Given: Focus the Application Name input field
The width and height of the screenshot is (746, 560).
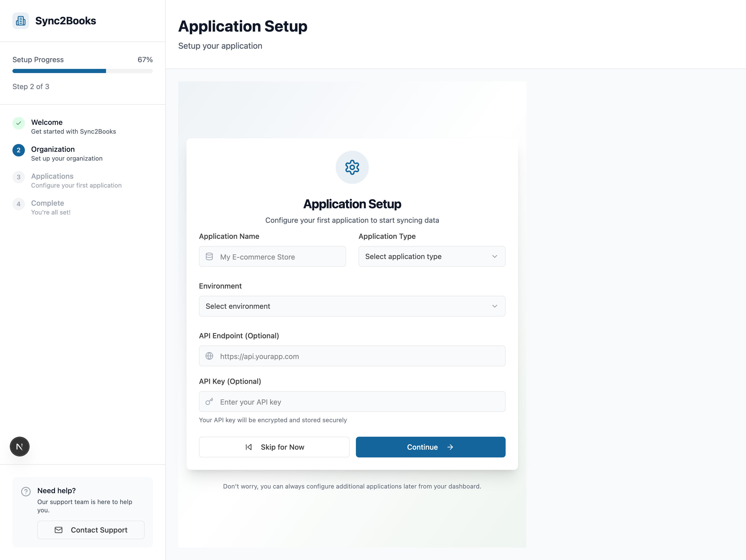Looking at the screenshot, I should point(272,257).
